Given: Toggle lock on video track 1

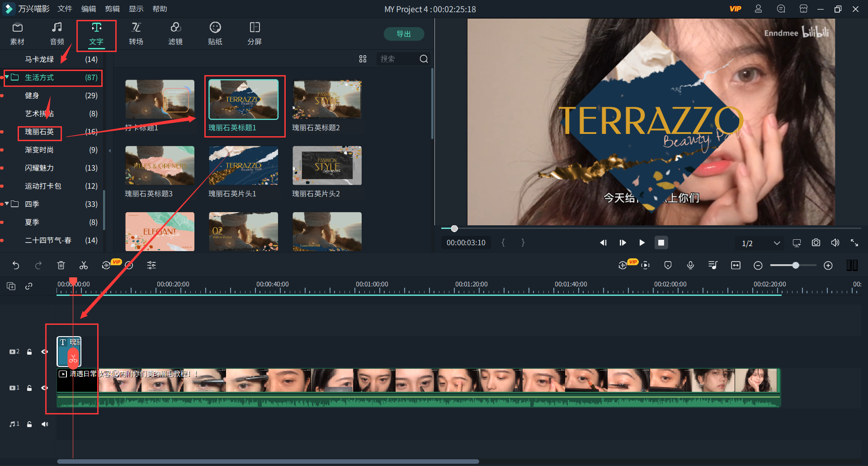Looking at the screenshot, I should coord(29,388).
